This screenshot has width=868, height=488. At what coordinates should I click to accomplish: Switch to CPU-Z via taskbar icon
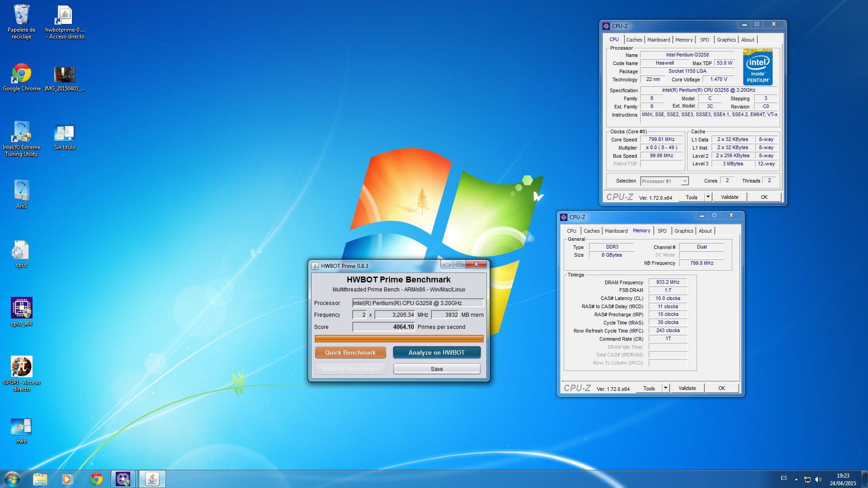pyautogui.click(x=123, y=479)
